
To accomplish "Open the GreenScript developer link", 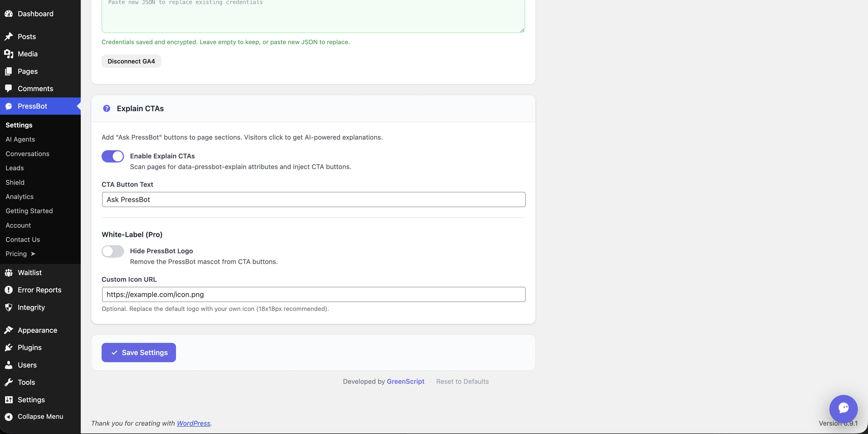I will pyautogui.click(x=405, y=381).
